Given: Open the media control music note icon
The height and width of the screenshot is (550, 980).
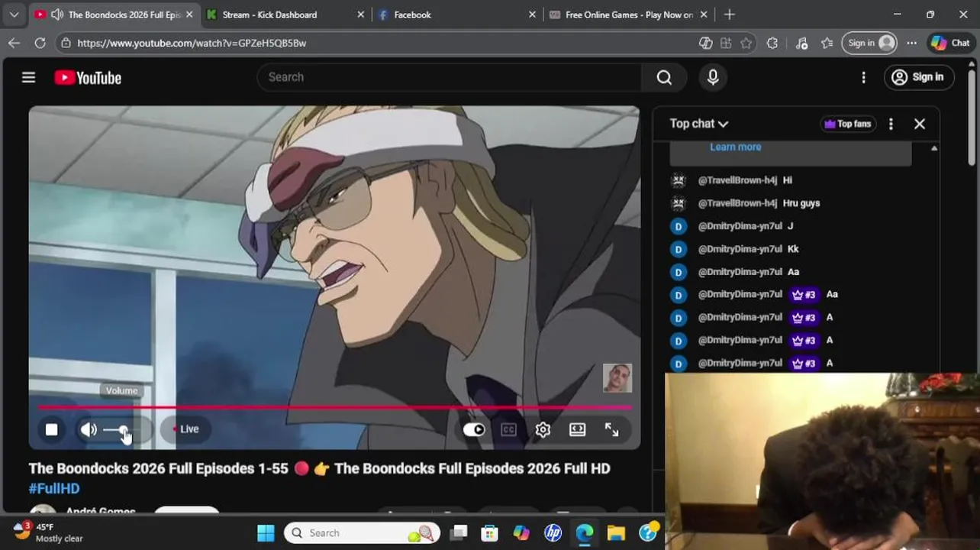Looking at the screenshot, I should click(801, 43).
